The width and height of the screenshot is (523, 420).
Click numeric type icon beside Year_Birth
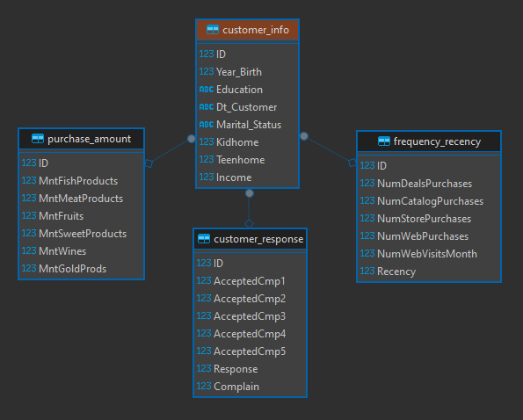[207, 71]
